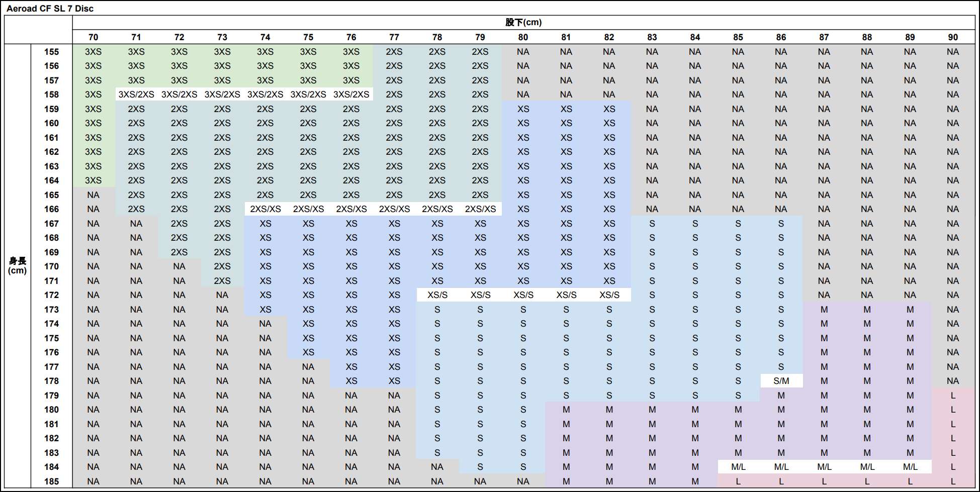The image size is (980, 492).
Task: Click the 'Aeroad CF SL 7 Disc' title
Action: point(50,9)
